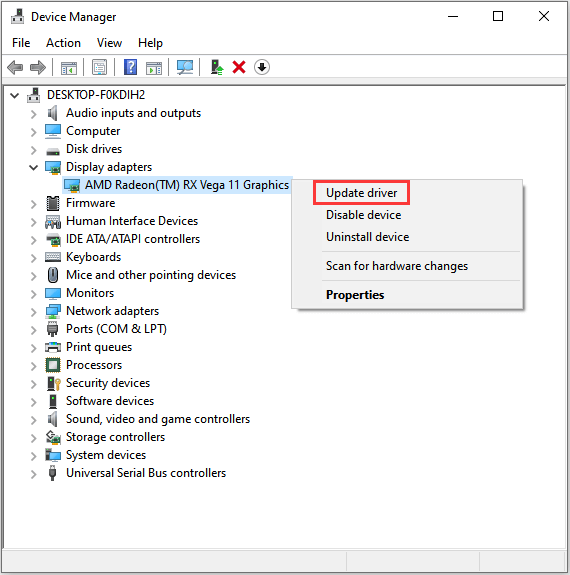
Task: Click the Firmware chip icon
Action: (53, 203)
